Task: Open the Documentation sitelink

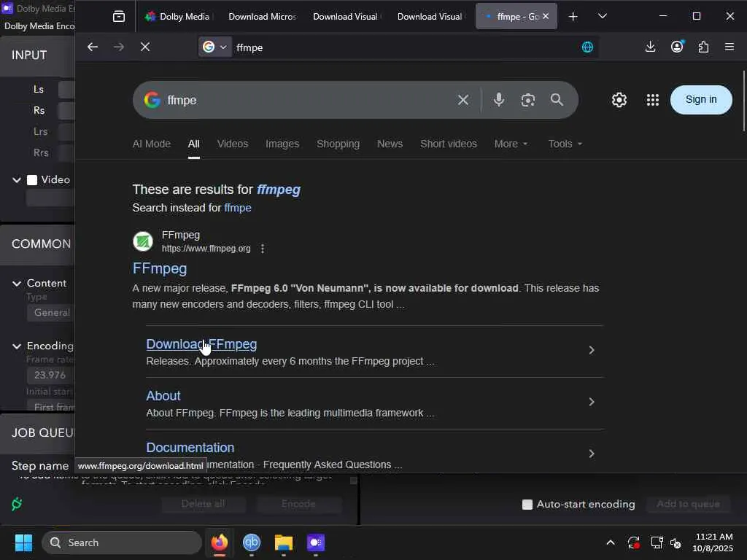Action: [x=190, y=448]
